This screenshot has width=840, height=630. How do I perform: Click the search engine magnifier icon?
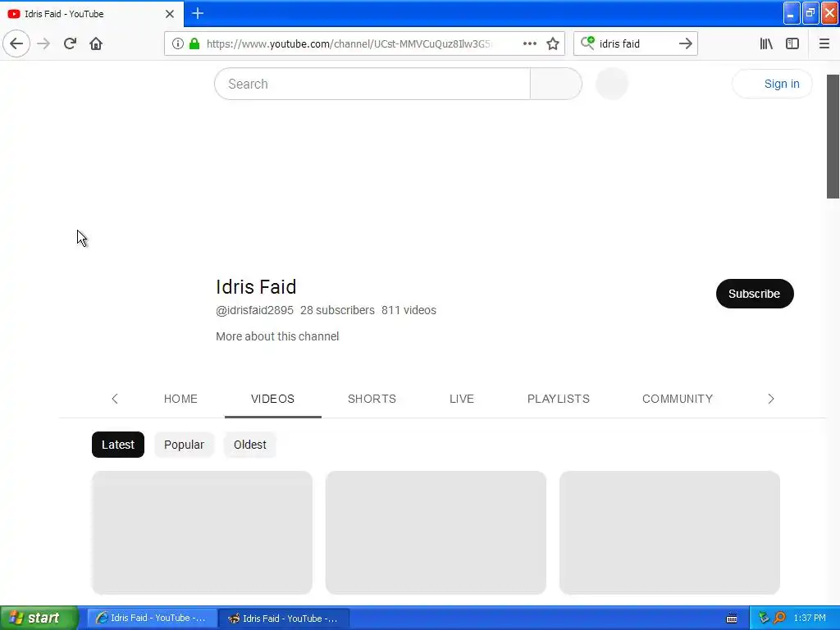[x=587, y=43]
